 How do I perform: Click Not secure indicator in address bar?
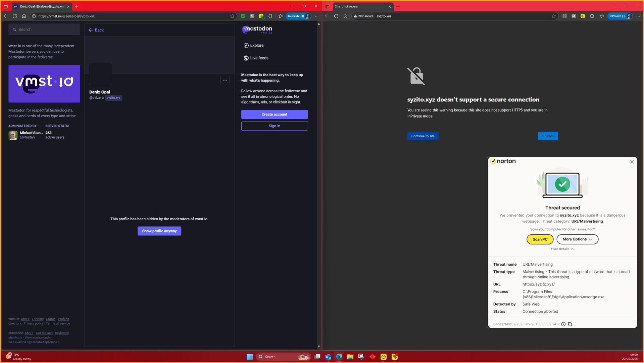363,16
